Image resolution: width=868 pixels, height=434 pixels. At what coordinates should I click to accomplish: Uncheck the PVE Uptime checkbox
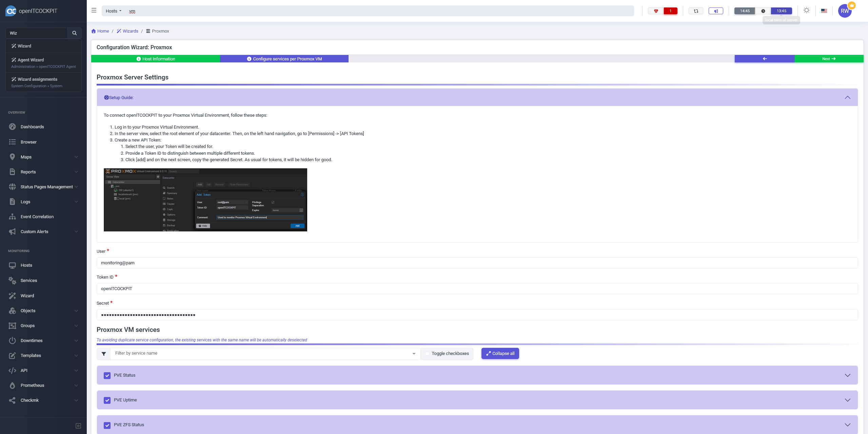coord(107,400)
